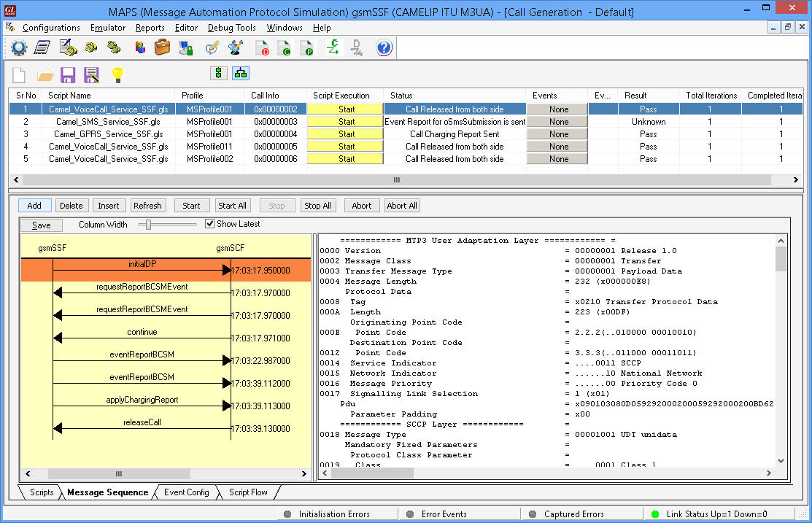This screenshot has width=812, height=523.
Task: Create a new file with the blank page icon
Action: [19, 75]
